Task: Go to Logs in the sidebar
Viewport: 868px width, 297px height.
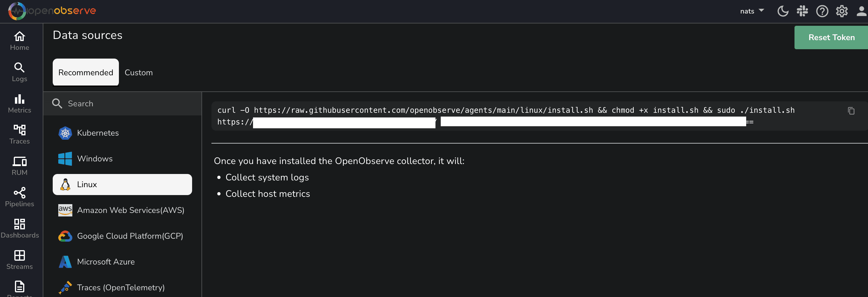Action: [20, 72]
